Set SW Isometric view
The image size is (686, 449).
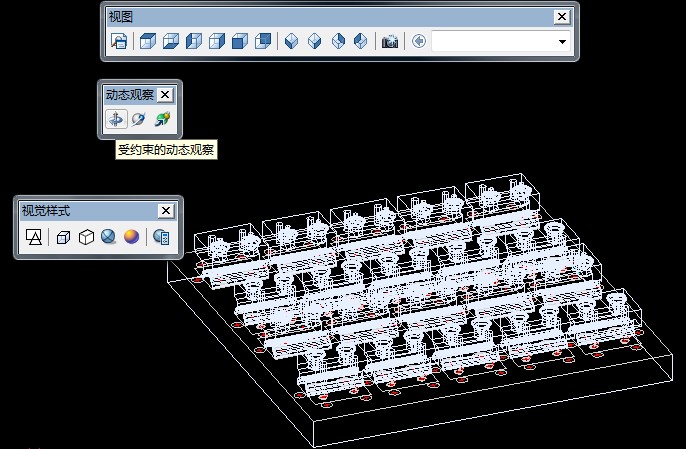tap(291, 42)
